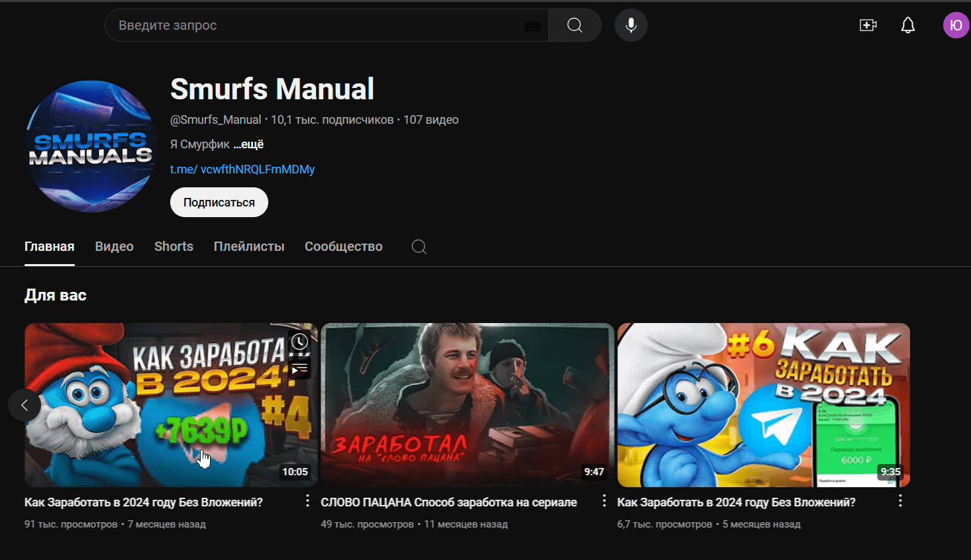Open options for 91 тыс. просмотров video

pyautogui.click(x=307, y=501)
